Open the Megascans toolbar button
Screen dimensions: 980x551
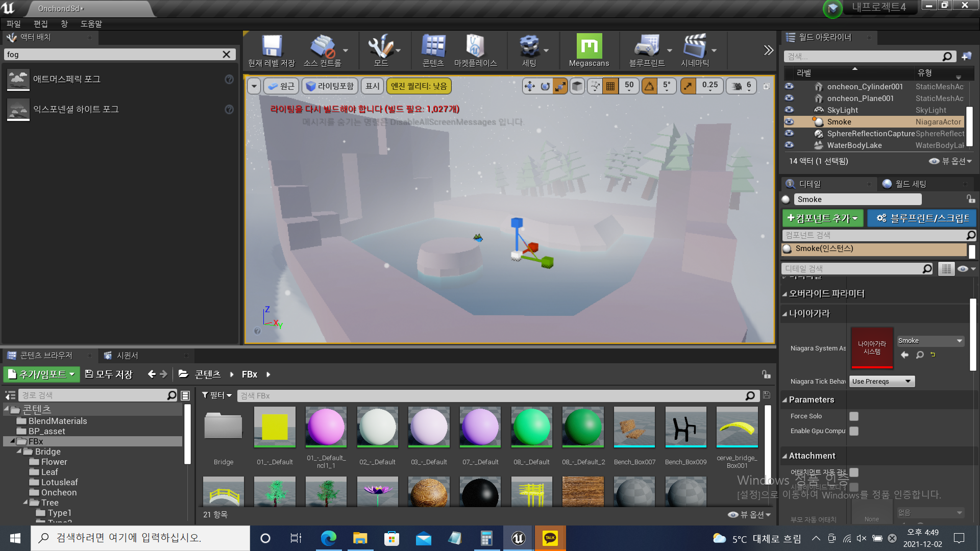pyautogui.click(x=589, y=46)
